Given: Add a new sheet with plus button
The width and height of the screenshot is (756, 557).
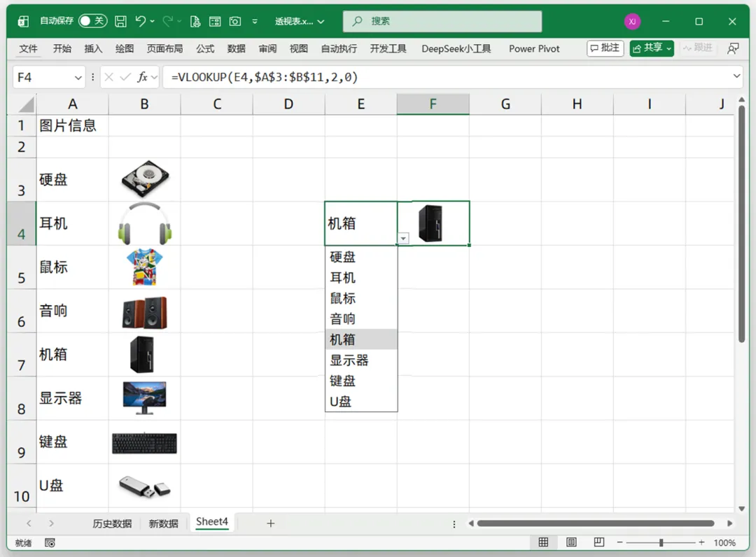Looking at the screenshot, I should tap(270, 523).
